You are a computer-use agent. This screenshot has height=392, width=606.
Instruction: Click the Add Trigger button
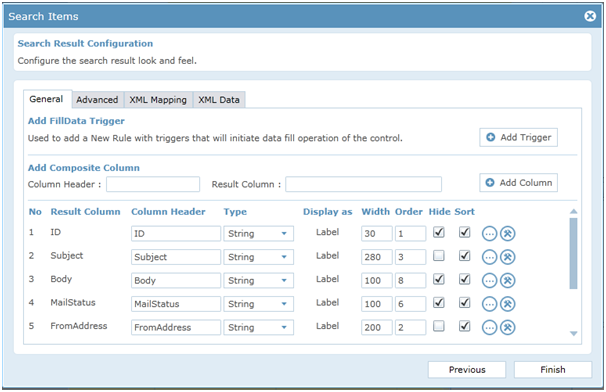click(x=519, y=137)
